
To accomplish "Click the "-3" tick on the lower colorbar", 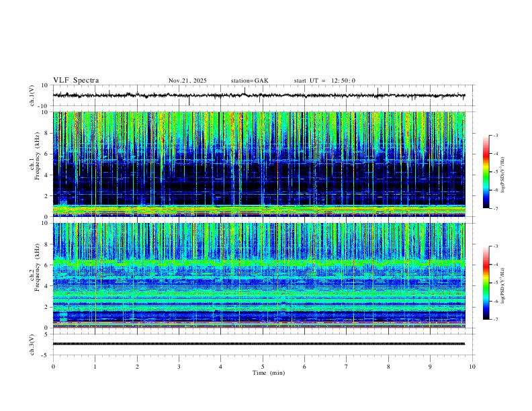I will click(496, 246).
